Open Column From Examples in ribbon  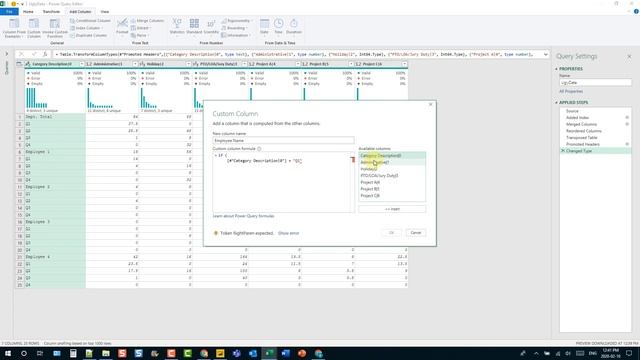pyautogui.click(x=14, y=28)
